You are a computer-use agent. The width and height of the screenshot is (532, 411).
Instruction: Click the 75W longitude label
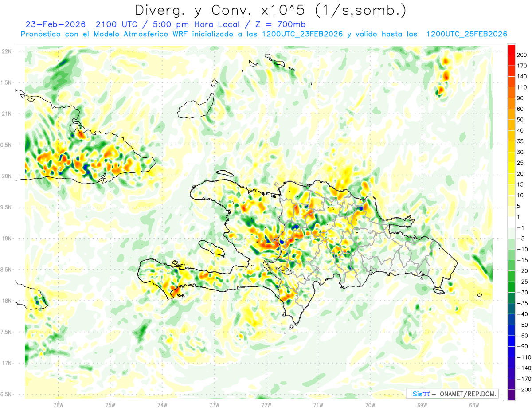[110, 405]
